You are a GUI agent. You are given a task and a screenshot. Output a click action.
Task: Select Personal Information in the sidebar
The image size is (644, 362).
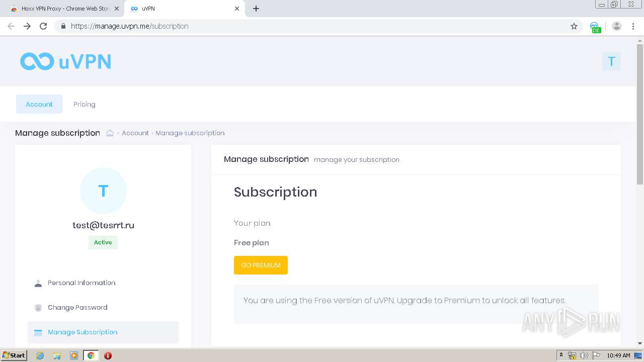point(103,283)
